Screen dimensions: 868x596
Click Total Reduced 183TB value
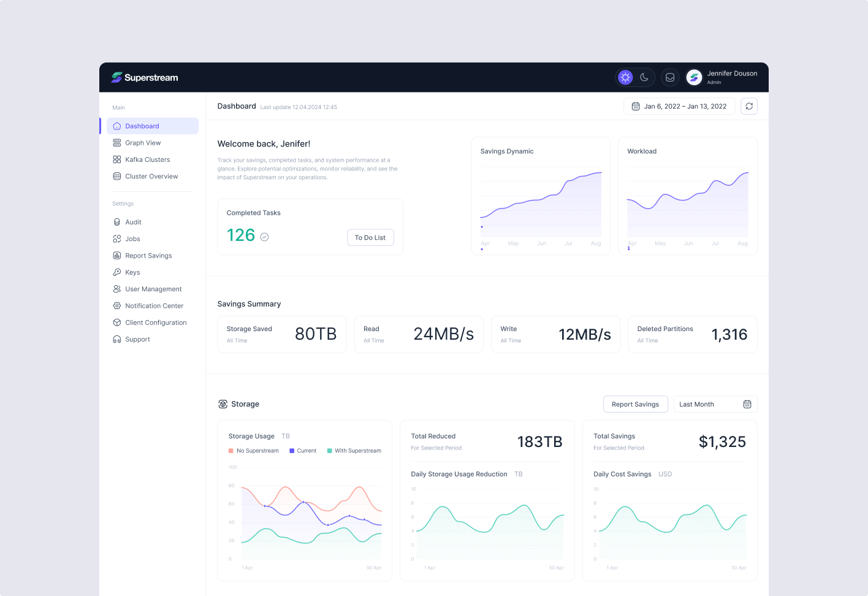point(540,442)
